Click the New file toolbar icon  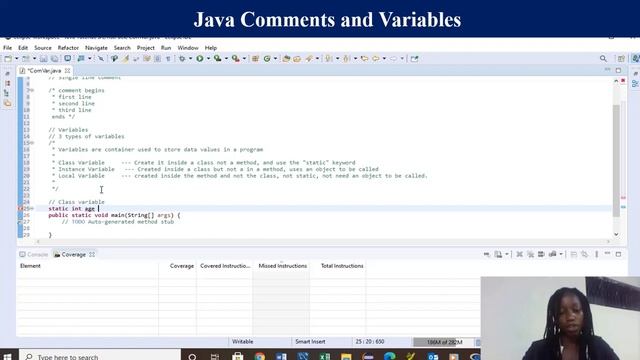point(8,59)
